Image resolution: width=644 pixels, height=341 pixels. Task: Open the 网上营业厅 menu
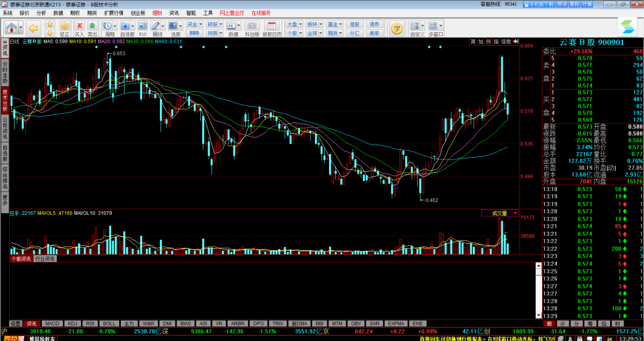232,12
